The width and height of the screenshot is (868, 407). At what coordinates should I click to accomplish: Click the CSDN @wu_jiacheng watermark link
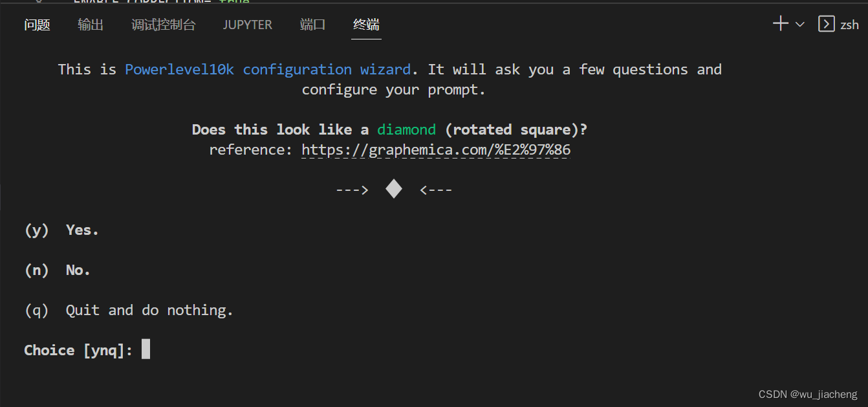click(x=806, y=393)
